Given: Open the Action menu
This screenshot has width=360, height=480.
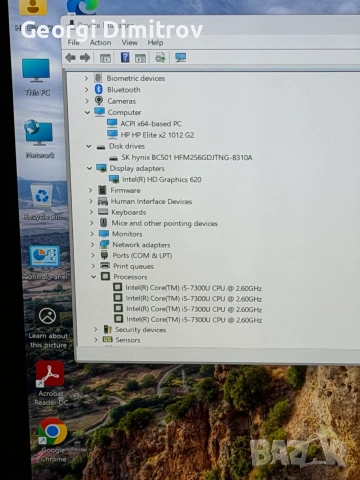Looking at the screenshot, I should (x=100, y=42).
